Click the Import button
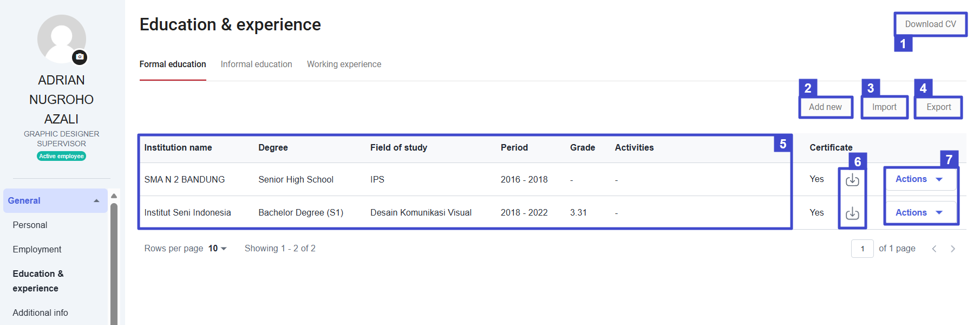980x325 pixels. (884, 107)
